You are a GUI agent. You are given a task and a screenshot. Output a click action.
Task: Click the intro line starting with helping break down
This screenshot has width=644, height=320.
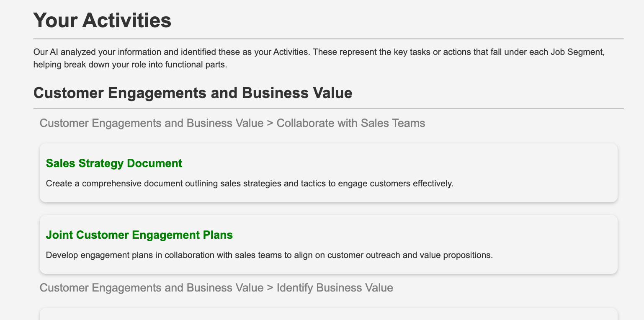pyautogui.click(x=130, y=66)
